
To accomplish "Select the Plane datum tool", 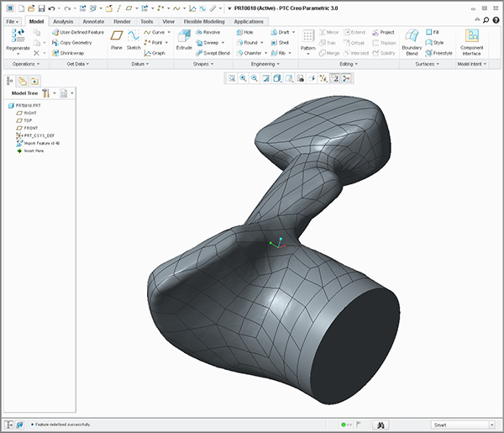I will [x=117, y=40].
